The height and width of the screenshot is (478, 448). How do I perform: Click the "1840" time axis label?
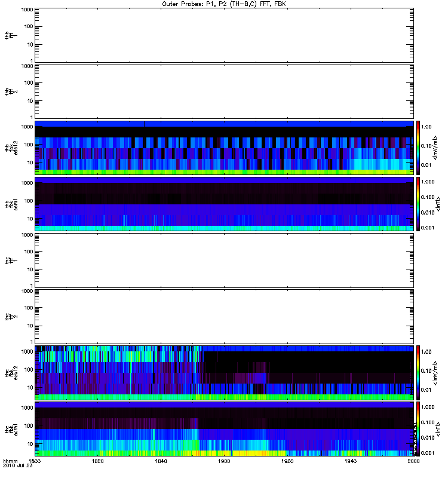point(161,461)
